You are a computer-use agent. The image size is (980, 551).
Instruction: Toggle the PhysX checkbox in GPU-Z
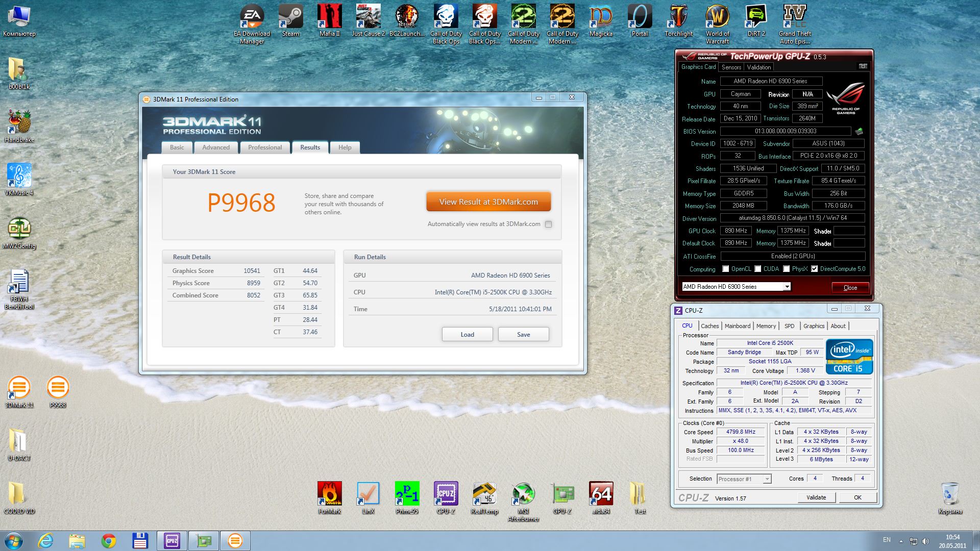pyautogui.click(x=787, y=269)
